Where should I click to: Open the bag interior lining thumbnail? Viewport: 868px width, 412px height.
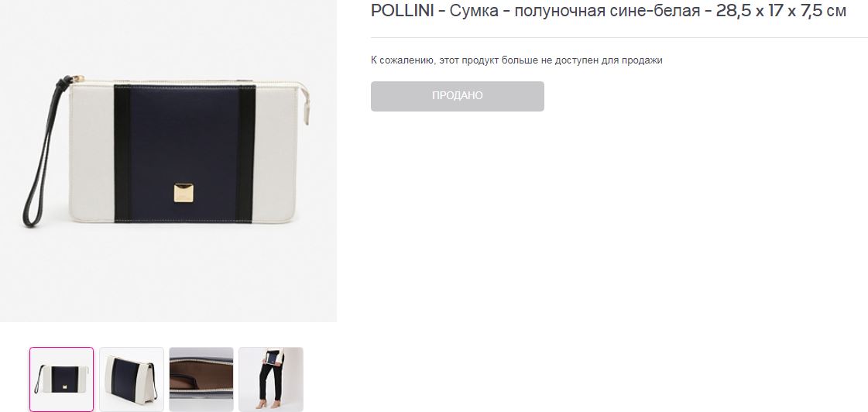click(201, 379)
